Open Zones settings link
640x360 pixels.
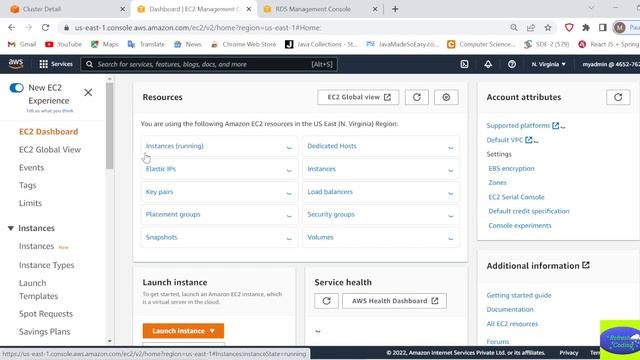click(497, 183)
